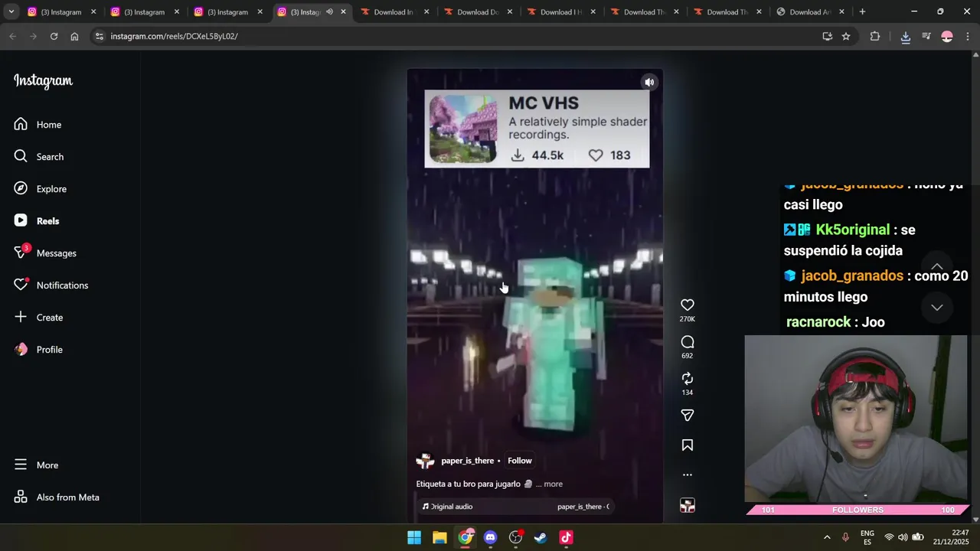The height and width of the screenshot is (551, 980).
Task: Open the 22:47 clock and calendar
Action: [x=949, y=537]
